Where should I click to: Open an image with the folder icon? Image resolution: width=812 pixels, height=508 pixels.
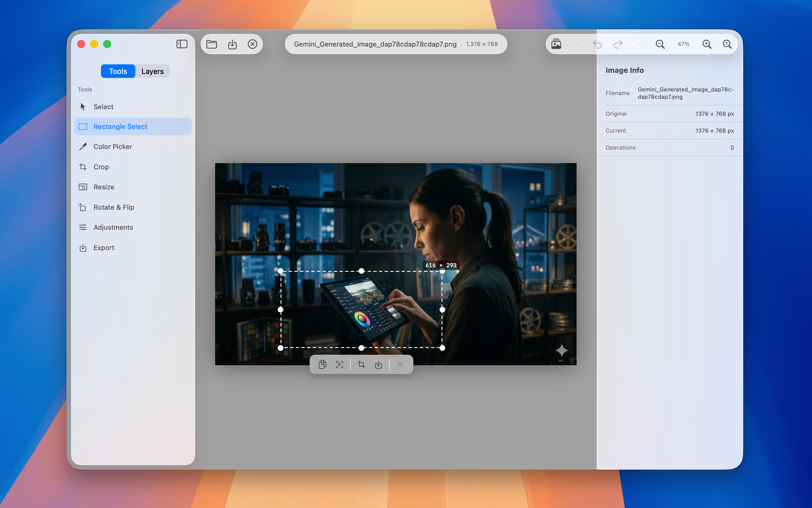[211, 44]
